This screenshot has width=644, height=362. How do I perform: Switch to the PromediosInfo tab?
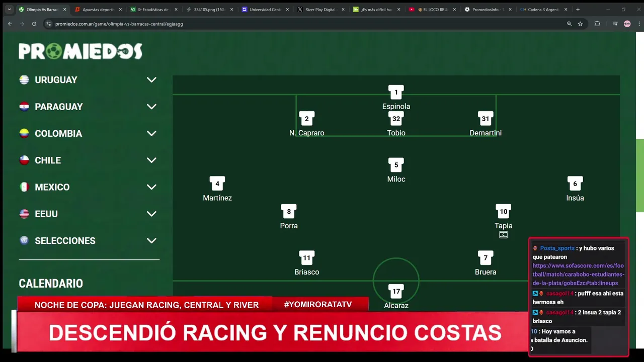pyautogui.click(x=487, y=10)
